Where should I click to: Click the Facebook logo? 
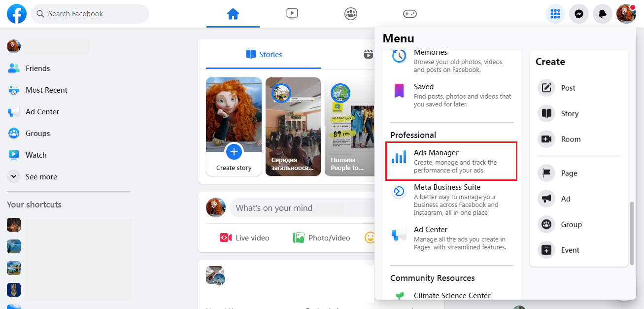17,14
